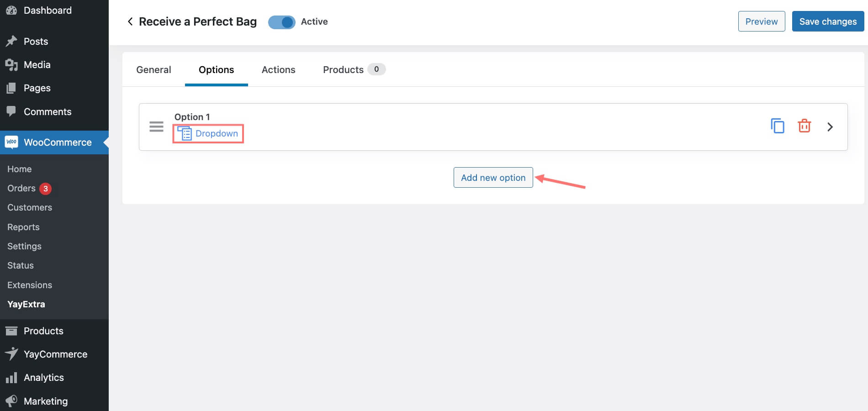Screen dimensions: 868x411
Task: Expand Option 1 with the right chevron
Action: tap(830, 126)
